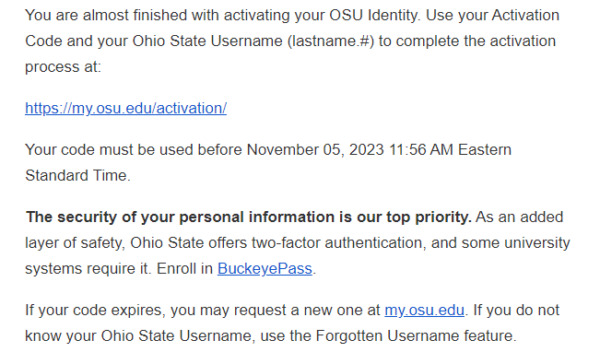600x364 pixels.
Task: Click the 'Ohio State Username' text in first paragraph
Action: (207, 41)
